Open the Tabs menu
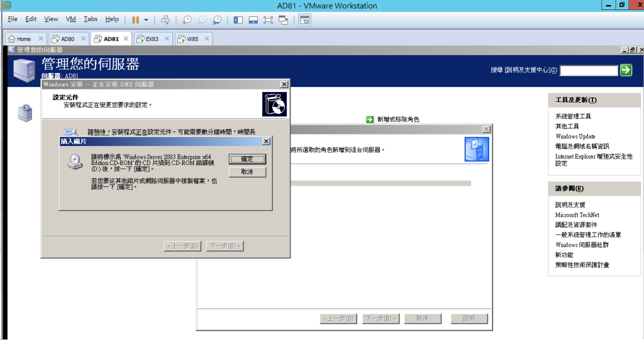Image resolution: width=644 pixels, height=340 pixels. pyautogui.click(x=91, y=20)
